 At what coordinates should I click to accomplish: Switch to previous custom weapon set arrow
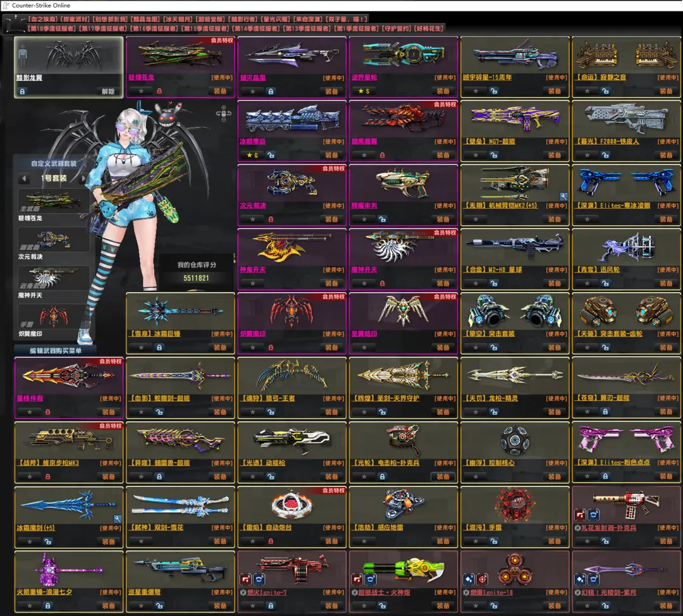[24, 178]
